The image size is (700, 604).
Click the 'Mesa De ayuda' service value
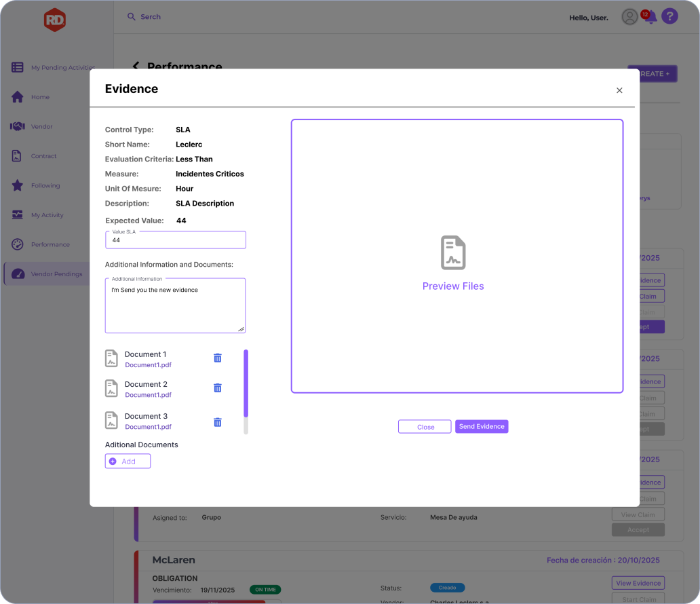pos(454,517)
